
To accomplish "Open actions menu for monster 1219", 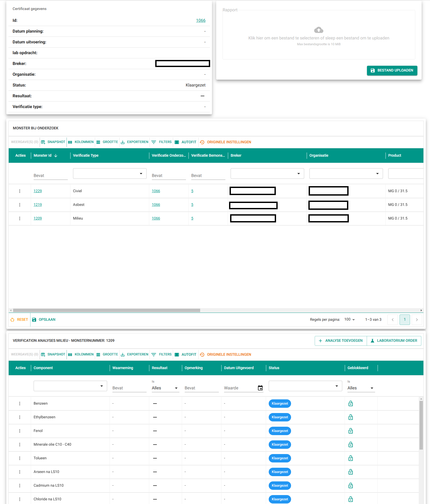I will pos(20,205).
